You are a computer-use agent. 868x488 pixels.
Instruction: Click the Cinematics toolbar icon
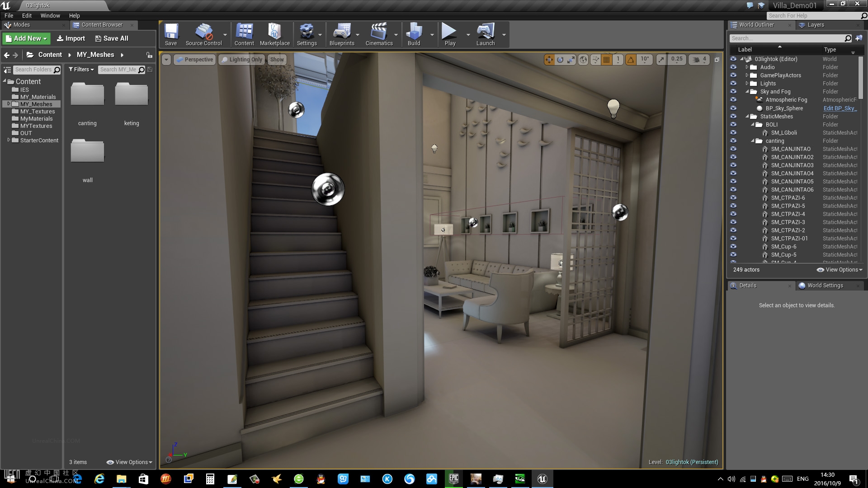click(x=379, y=35)
